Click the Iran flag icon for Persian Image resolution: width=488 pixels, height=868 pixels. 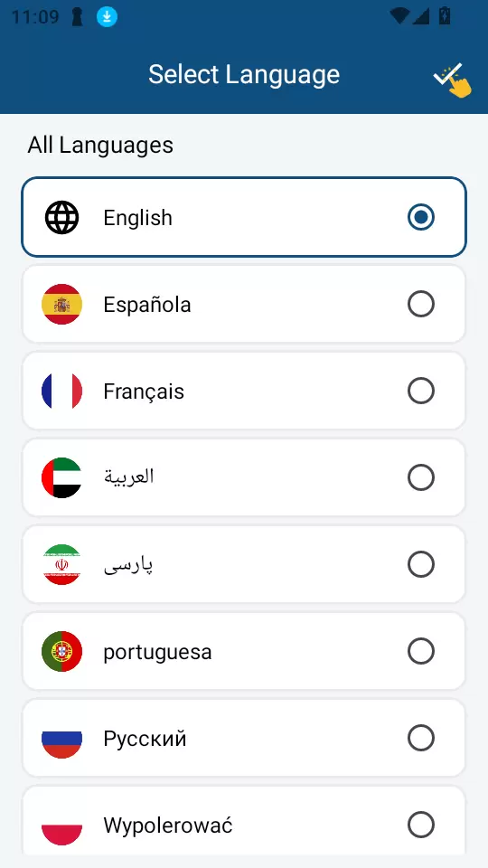[x=62, y=564]
